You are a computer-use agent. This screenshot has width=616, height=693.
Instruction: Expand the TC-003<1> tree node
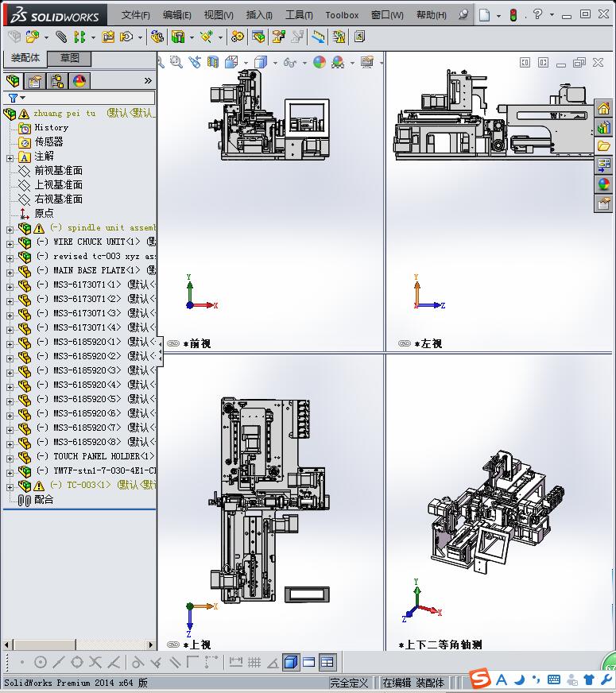coord(10,487)
